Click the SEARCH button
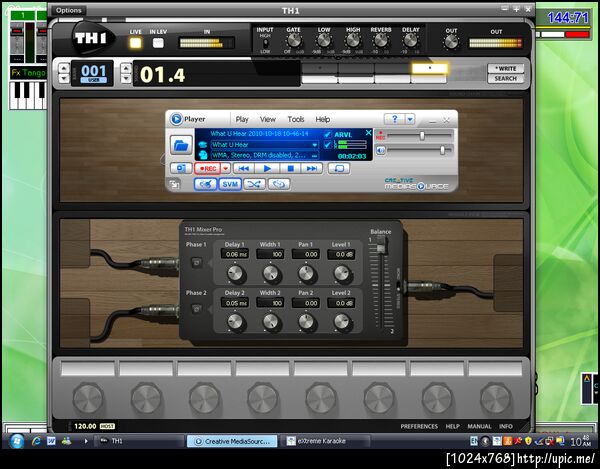 (x=505, y=78)
